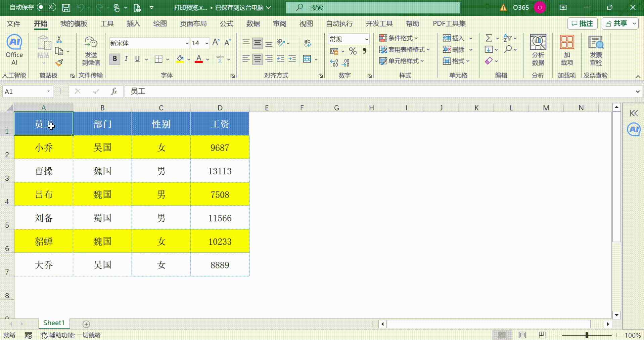644x340 pixels.
Task: Open Analyze Data tool
Action: point(538,50)
